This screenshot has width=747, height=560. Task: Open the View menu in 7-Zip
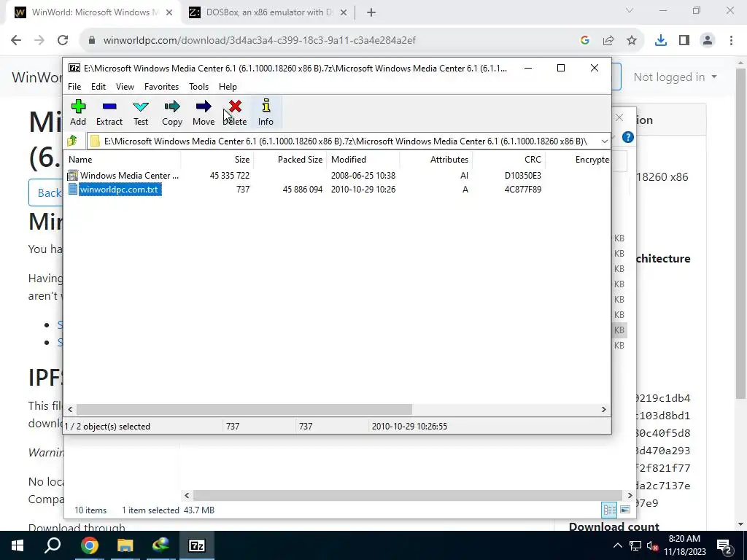point(125,87)
